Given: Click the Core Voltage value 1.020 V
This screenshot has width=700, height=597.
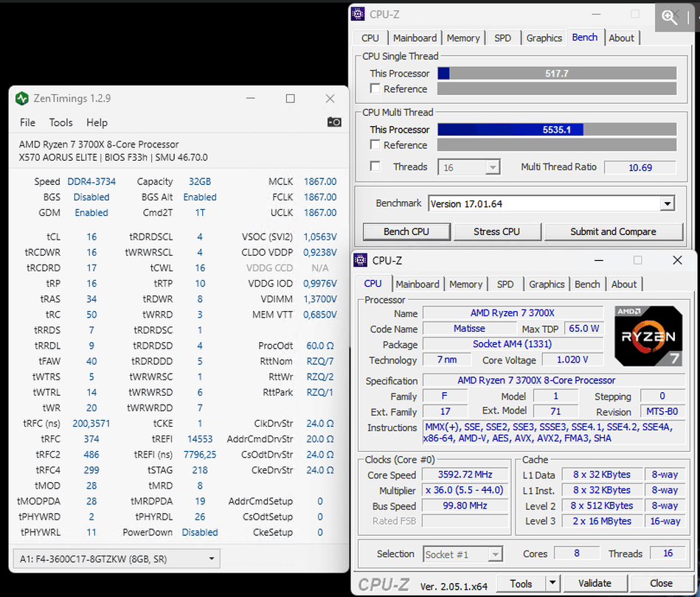Looking at the screenshot, I should pos(572,360).
